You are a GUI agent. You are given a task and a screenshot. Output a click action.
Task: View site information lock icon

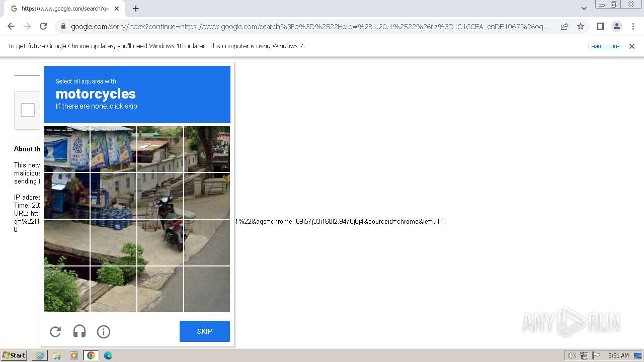click(x=63, y=27)
